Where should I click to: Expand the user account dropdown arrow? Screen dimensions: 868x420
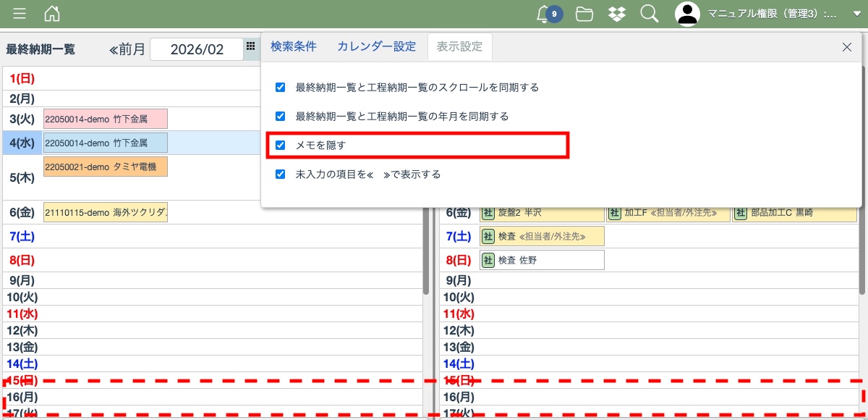(x=857, y=14)
